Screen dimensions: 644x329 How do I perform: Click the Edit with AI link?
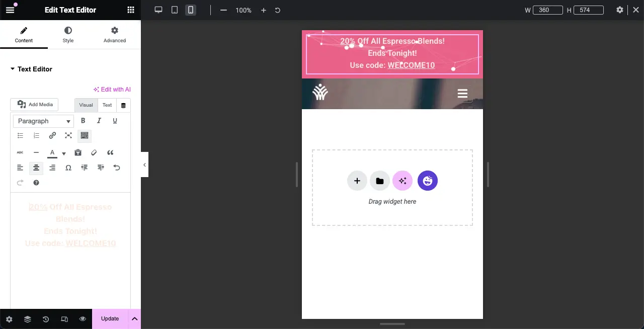(112, 90)
